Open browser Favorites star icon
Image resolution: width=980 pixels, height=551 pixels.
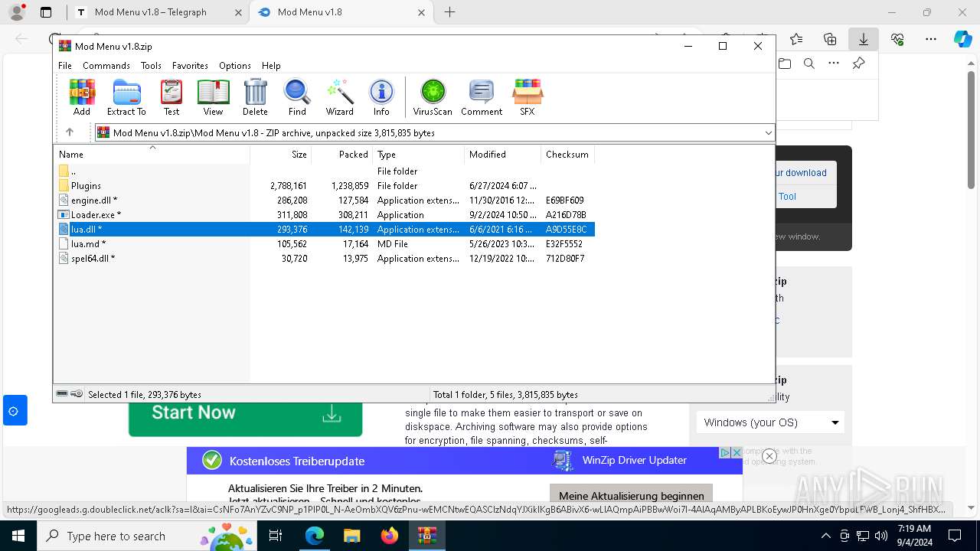pos(796,39)
